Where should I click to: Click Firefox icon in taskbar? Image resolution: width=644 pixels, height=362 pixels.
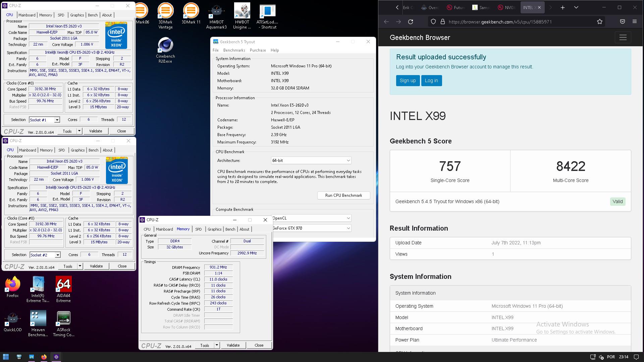point(44,357)
